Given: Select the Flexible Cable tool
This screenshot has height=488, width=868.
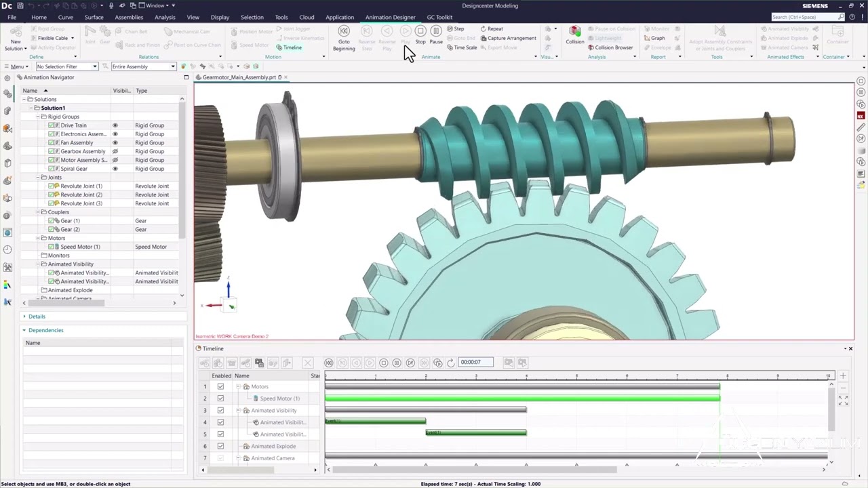Looking at the screenshot, I should pos(52,38).
